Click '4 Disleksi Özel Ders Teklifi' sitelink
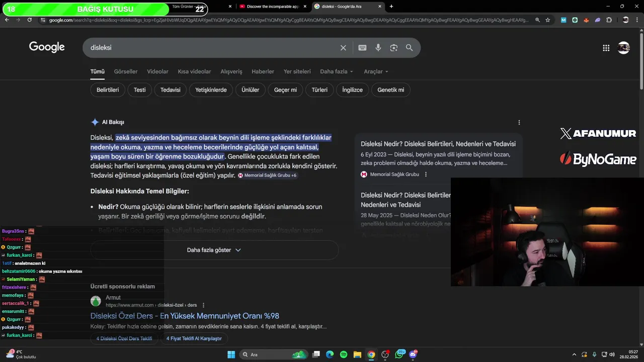This screenshot has height=362, width=644. [124, 338]
